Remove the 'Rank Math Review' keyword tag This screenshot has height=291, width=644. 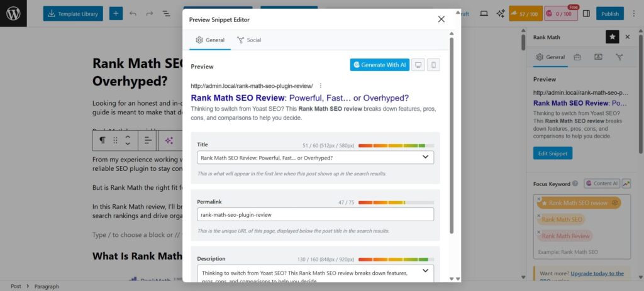[x=538, y=232]
